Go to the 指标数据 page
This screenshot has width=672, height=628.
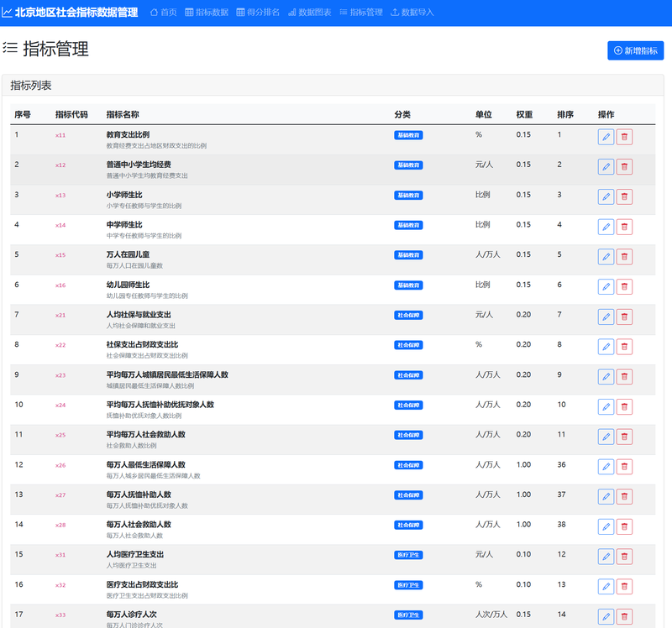[207, 13]
